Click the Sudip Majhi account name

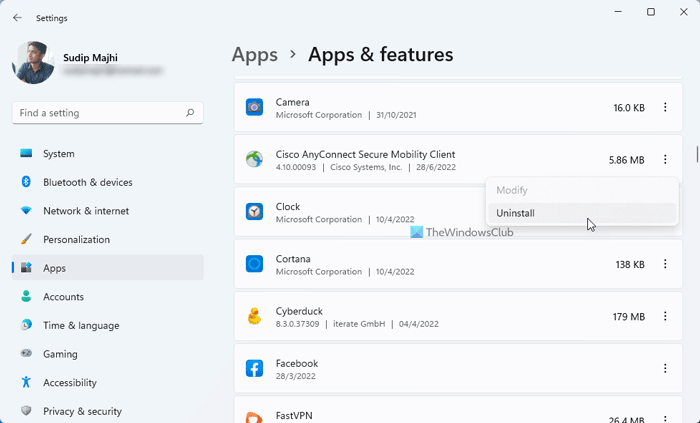pos(90,58)
